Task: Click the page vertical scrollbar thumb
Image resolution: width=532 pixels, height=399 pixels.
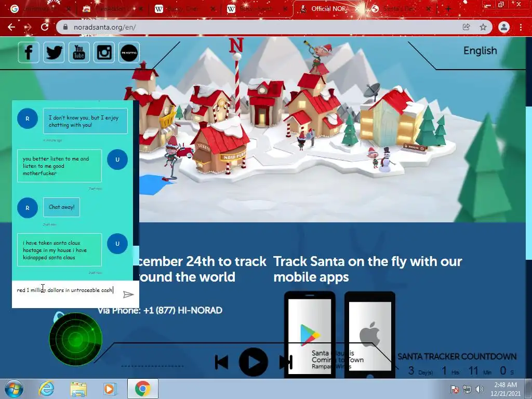Action: pos(528,183)
